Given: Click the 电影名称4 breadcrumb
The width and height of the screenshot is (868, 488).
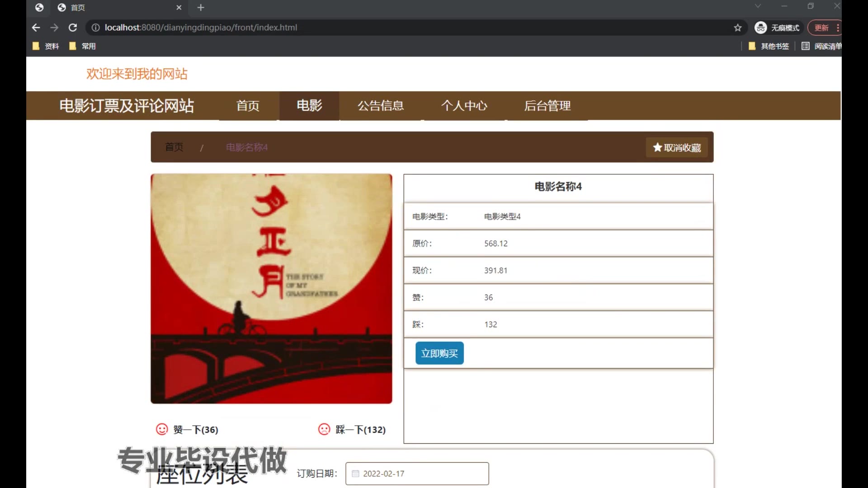Looking at the screenshot, I should (x=247, y=147).
